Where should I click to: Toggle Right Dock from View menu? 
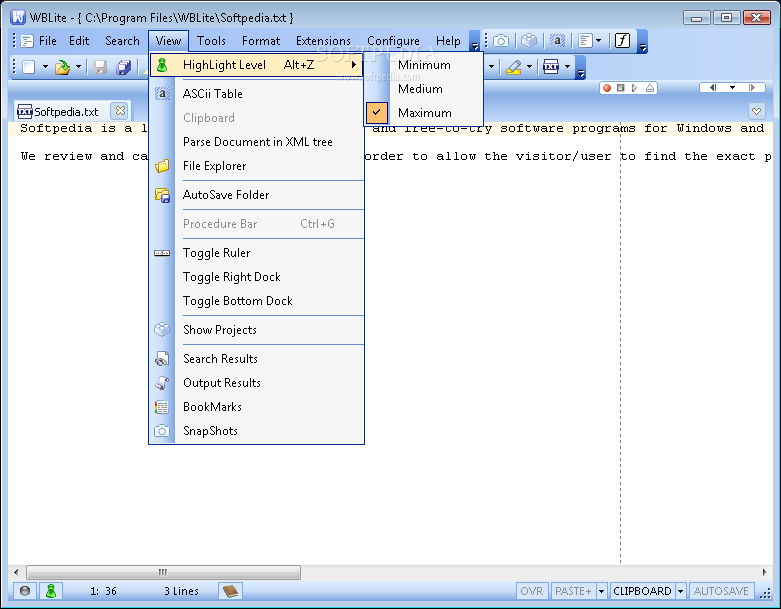pos(257,277)
